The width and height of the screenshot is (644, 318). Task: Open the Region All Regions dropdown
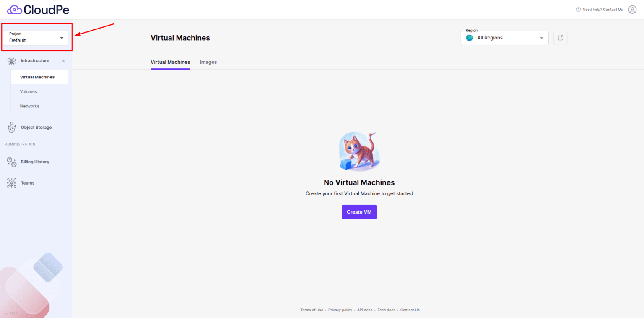[504, 38]
